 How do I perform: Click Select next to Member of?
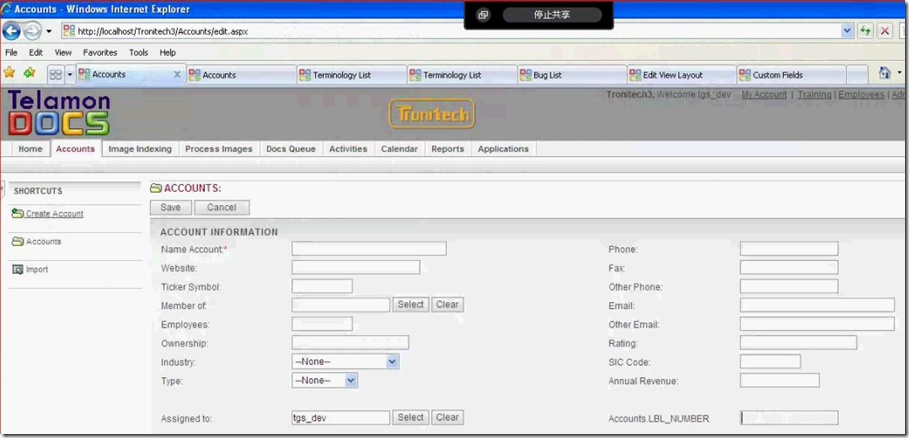click(411, 305)
